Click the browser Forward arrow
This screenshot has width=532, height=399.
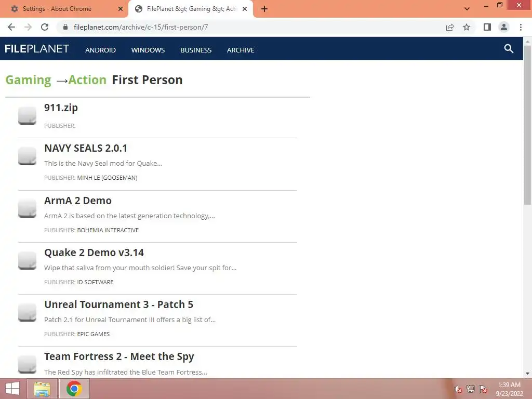point(28,27)
